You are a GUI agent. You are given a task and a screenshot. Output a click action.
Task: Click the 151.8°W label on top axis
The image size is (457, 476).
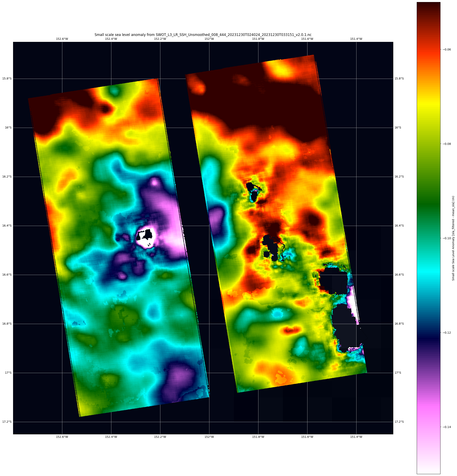[x=258, y=39]
